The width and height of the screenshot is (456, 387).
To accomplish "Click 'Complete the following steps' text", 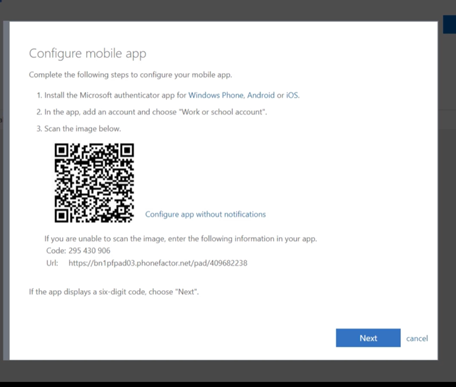I will click(x=130, y=75).
